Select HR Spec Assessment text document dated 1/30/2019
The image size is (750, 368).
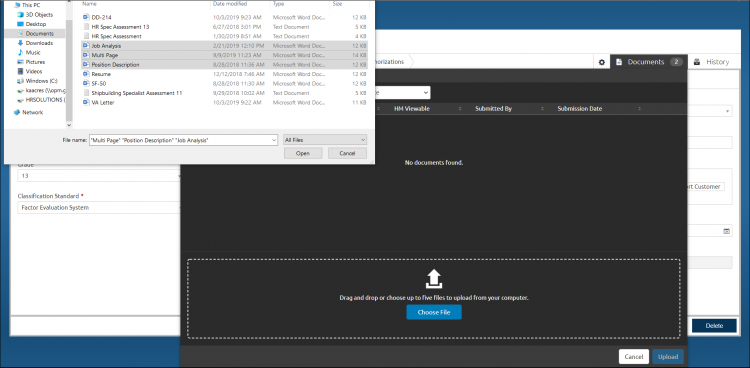tap(225, 36)
